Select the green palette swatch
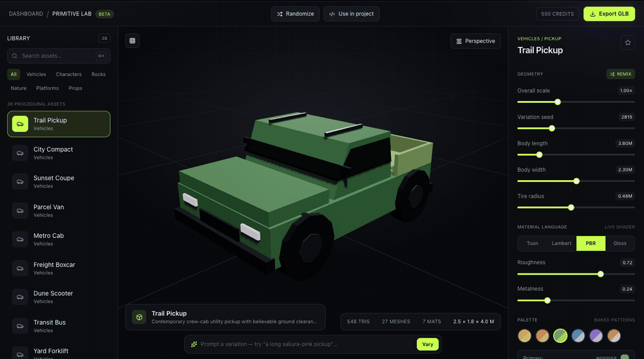This screenshot has height=359, width=644. click(560, 336)
